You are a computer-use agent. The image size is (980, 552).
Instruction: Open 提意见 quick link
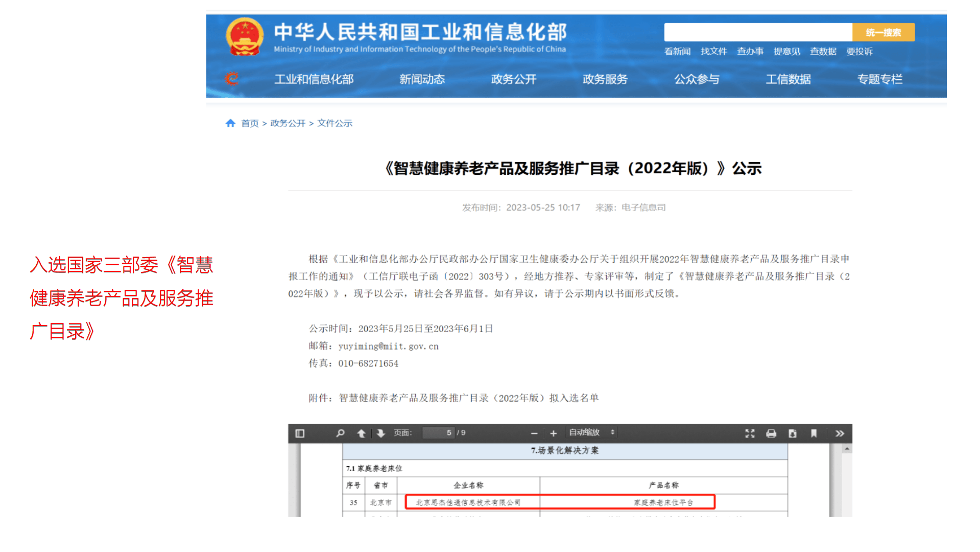(x=786, y=52)
